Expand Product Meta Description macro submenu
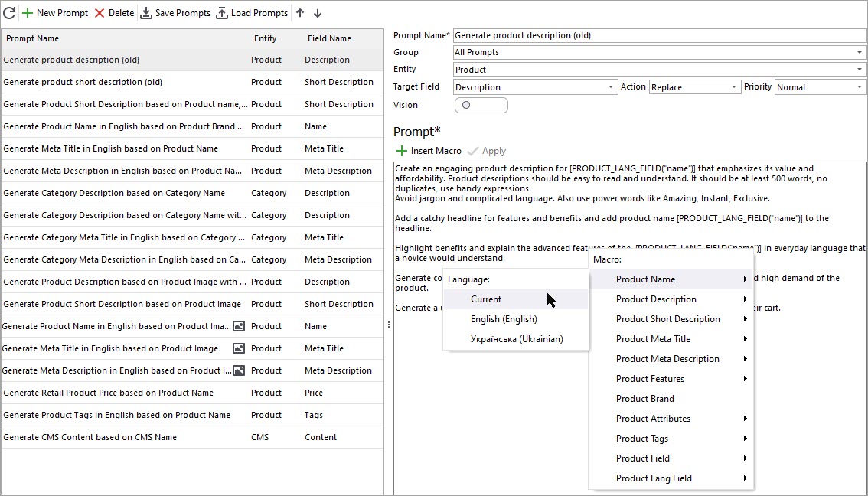 pos(671,359)
